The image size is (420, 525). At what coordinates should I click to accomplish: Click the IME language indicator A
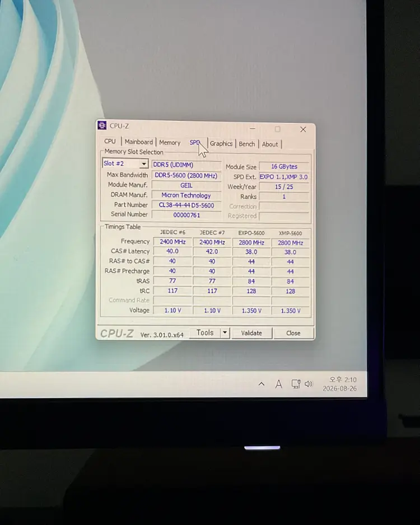279,384
